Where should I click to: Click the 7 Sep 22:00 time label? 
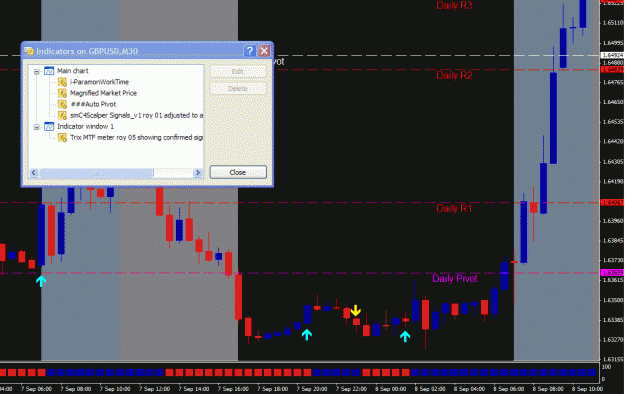click(351, 389)
